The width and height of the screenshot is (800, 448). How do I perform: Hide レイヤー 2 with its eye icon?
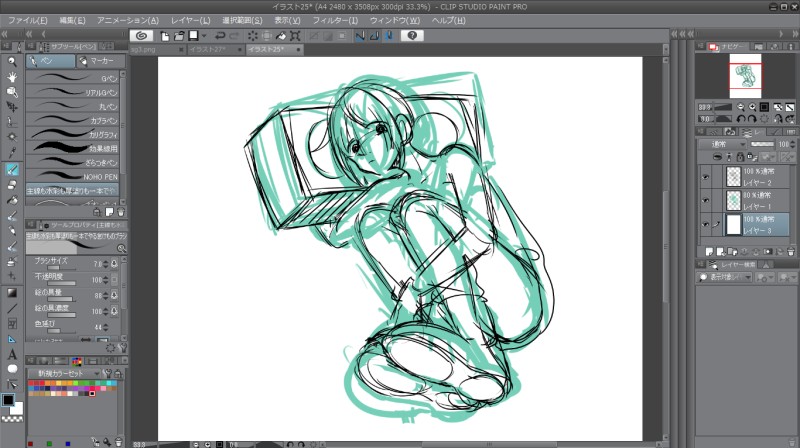point(706,177)
